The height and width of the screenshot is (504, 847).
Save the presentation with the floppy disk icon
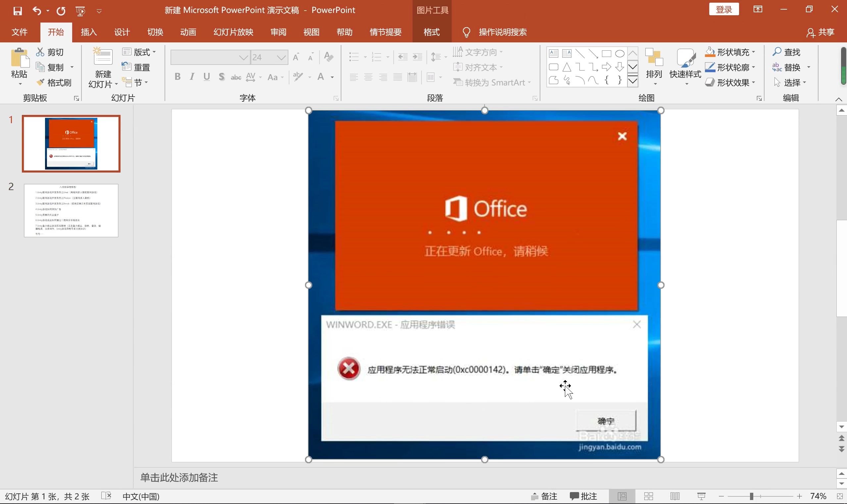18,11
